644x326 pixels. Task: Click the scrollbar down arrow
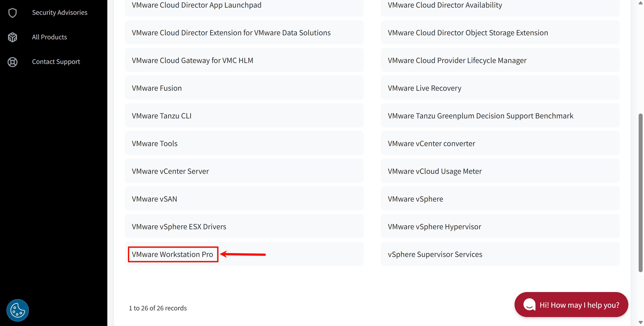click(x=640, y=322)
